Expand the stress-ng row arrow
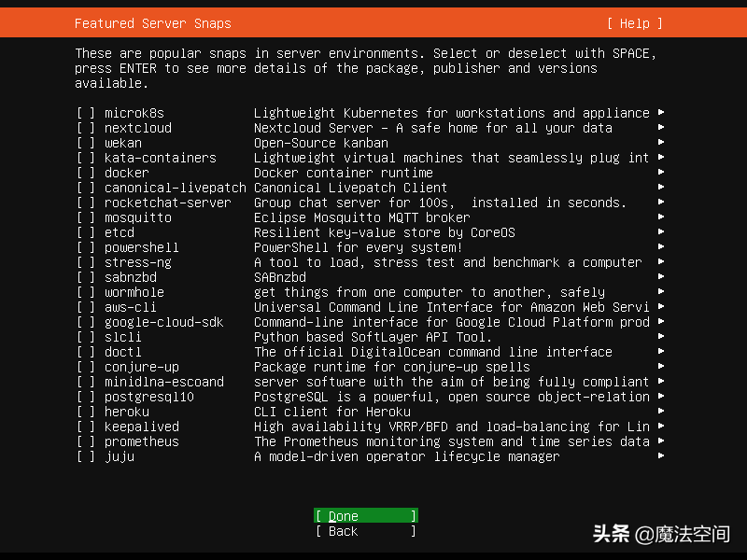This screenshot has height=560, width=747. point(661,261)
